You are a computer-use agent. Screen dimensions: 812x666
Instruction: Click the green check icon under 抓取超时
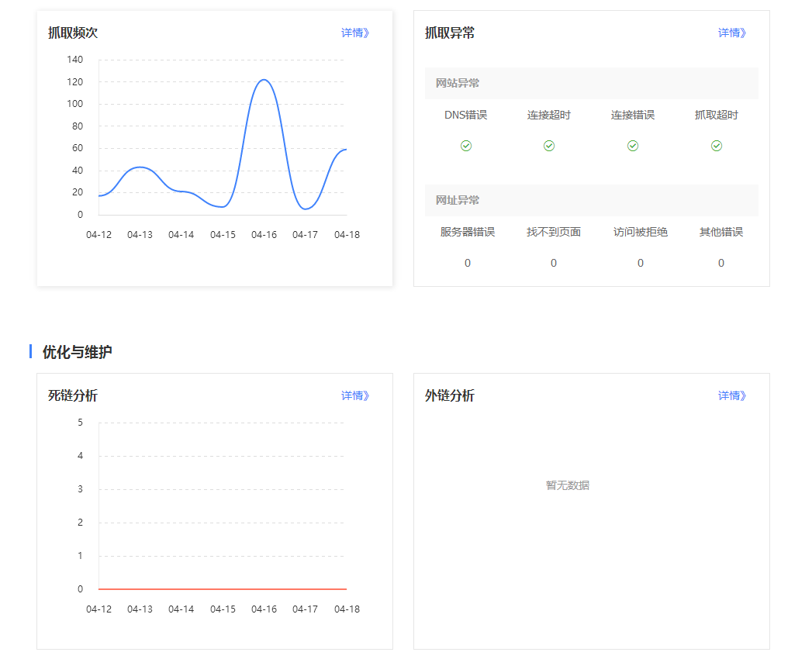[717, 146]
